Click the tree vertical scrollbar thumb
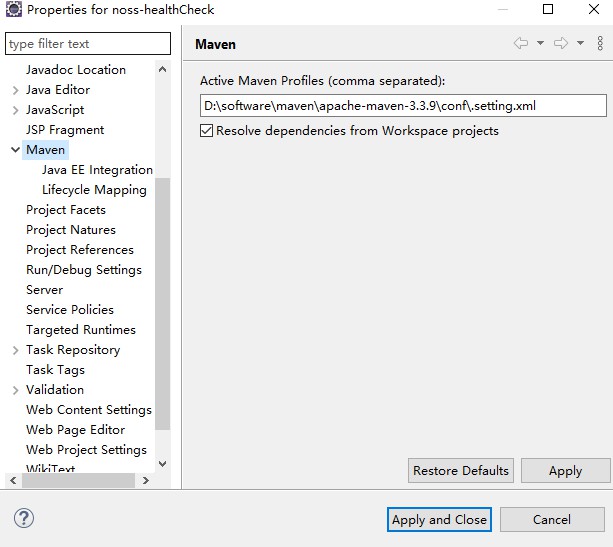The width and height of the screenshot is (613, 547). [163, 304]
